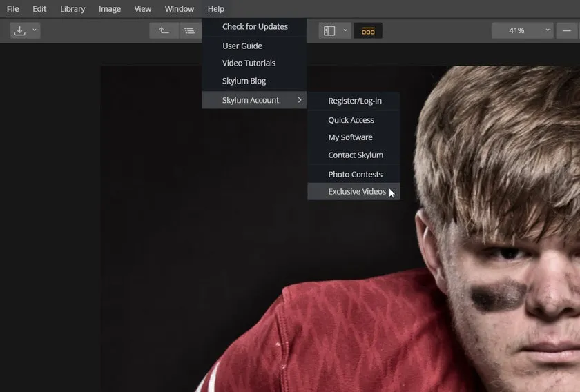Toggle the orange filmstrip view button

[368, 30]
